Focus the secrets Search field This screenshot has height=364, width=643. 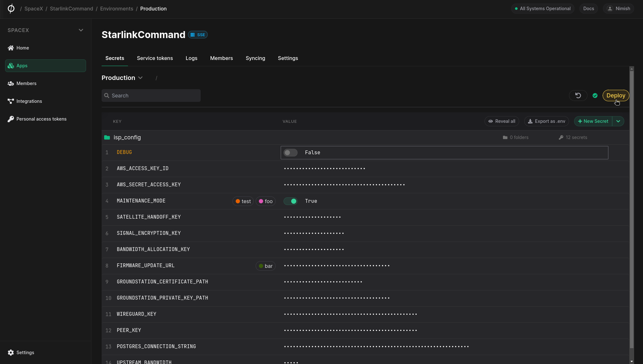(151, 96)
